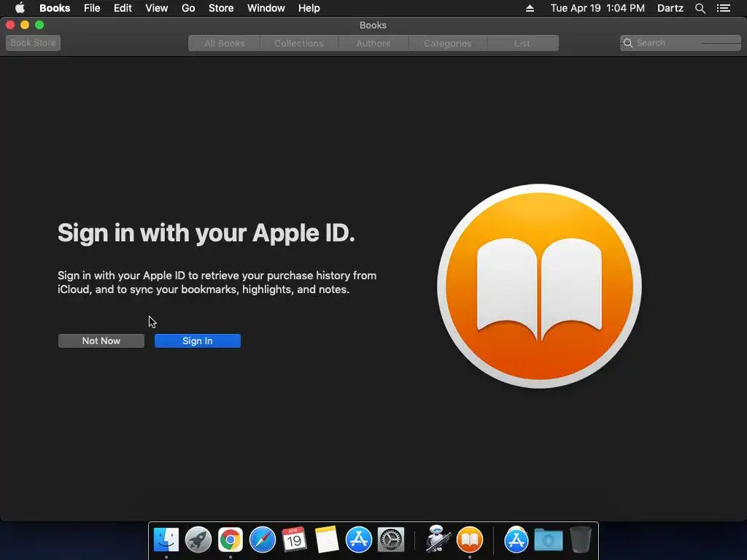The image size is (747, 560).
Task: Open Notes app in the Dock
Action: 327,540
